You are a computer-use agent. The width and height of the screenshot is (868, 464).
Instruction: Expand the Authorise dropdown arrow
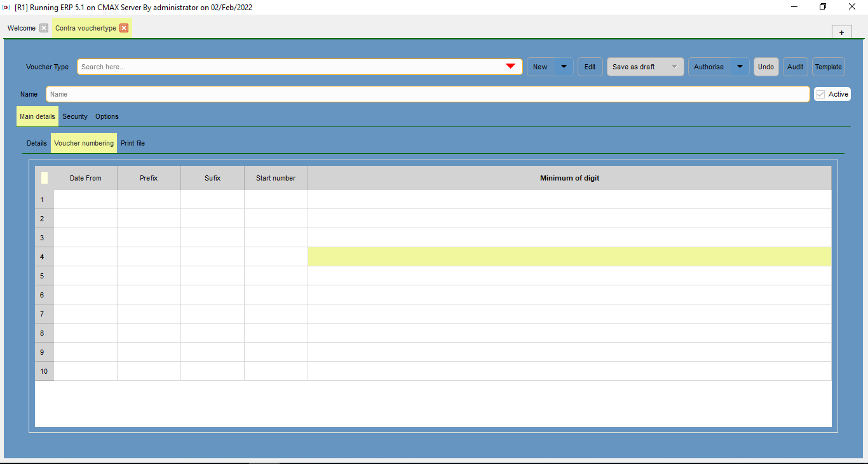coord(740,67)
